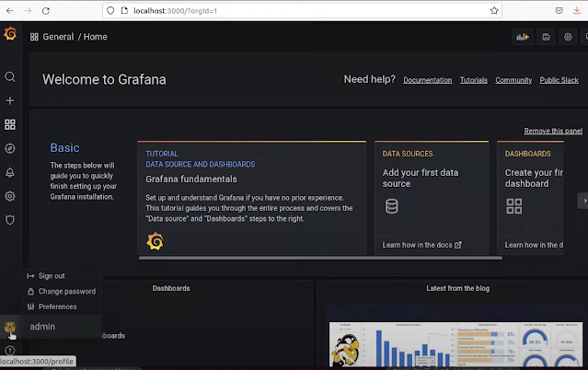Open the Public Slack link
Screen dimensions: 588x370
(x=559, y=80)
